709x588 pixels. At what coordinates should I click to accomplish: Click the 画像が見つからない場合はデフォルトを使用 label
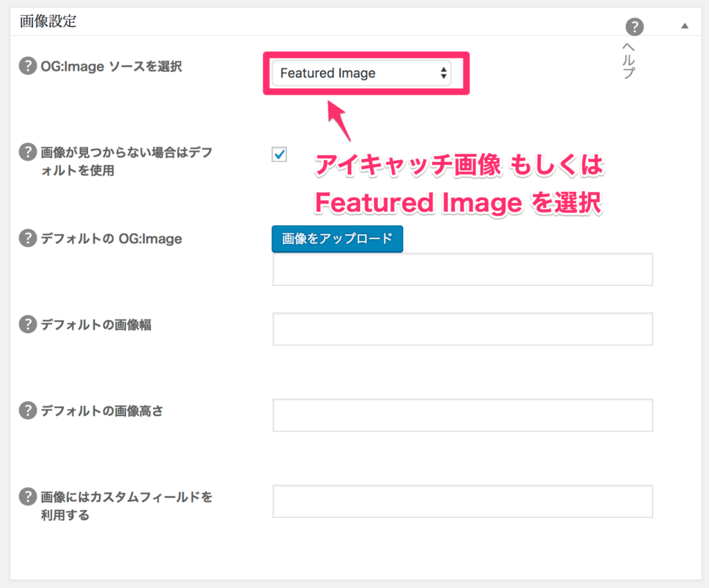(x=127, y=161)
